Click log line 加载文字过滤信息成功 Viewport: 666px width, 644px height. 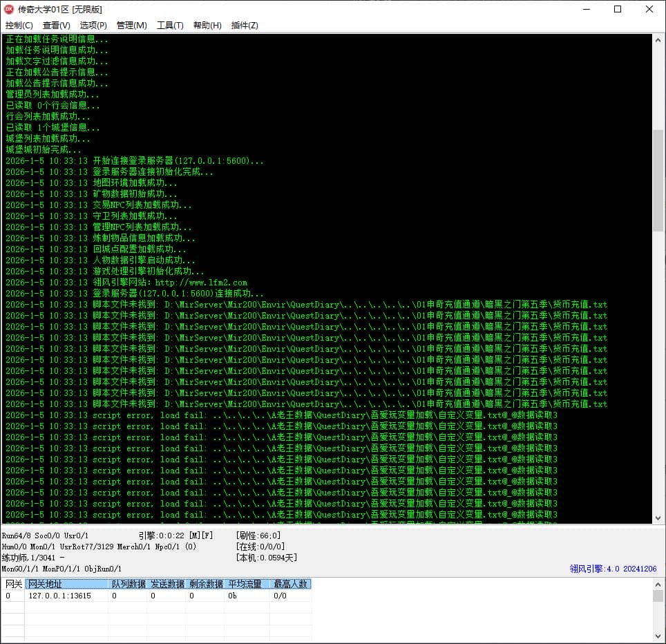57,61
